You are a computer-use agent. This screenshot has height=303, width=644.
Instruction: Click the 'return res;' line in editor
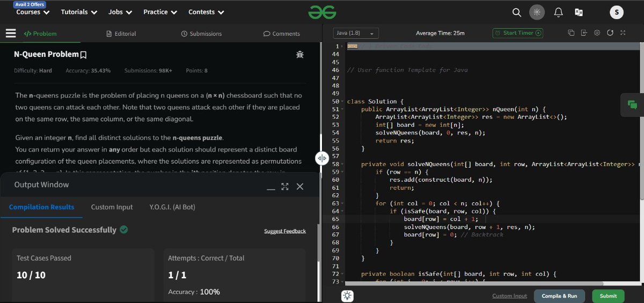tap(395, 140)
